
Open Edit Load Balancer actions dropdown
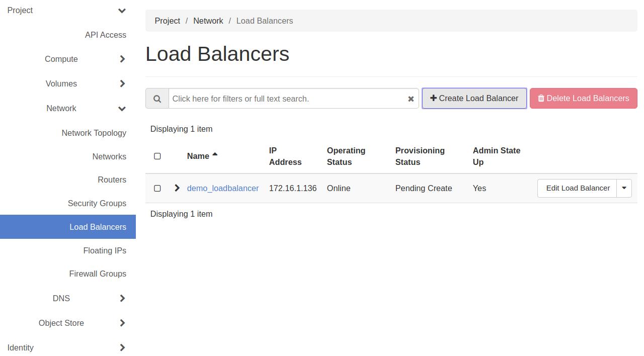624,188
